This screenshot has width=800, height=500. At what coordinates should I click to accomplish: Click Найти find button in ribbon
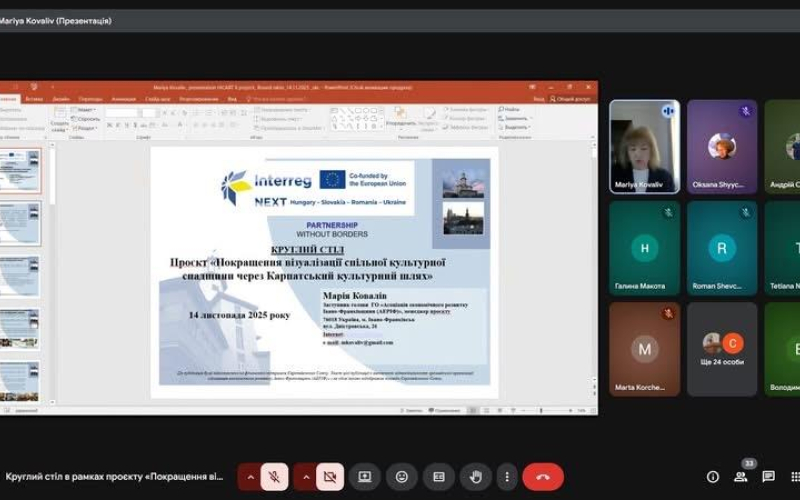[509, 109]
